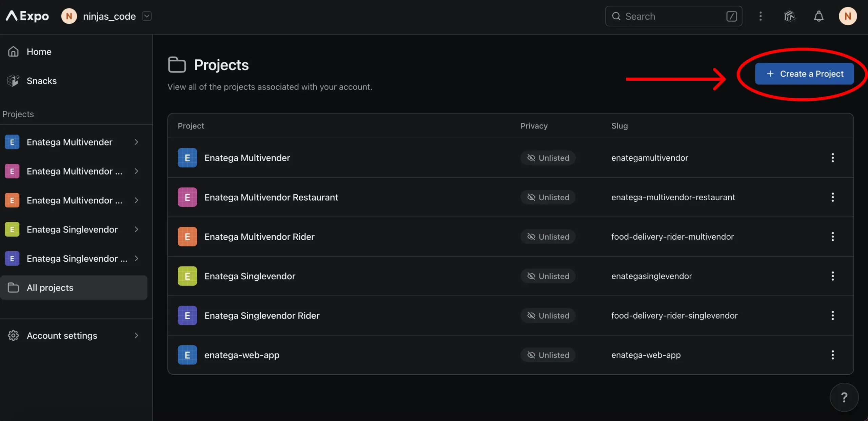Open the notifications bell
The image size is (868, 421).
(818, 16)
